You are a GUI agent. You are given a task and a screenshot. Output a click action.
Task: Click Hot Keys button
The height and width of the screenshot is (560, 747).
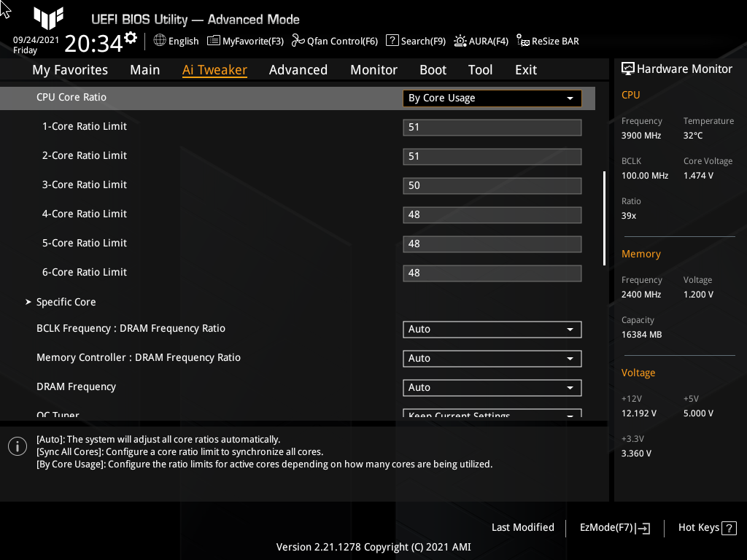pos(708,528)
